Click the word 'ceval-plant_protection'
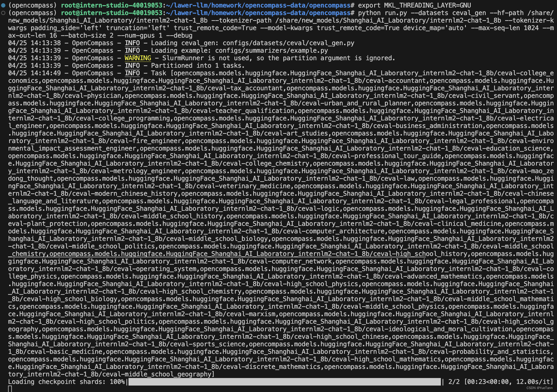Viewport: 557px width, 392px height. pyautogui.click(x=48, y=224)
